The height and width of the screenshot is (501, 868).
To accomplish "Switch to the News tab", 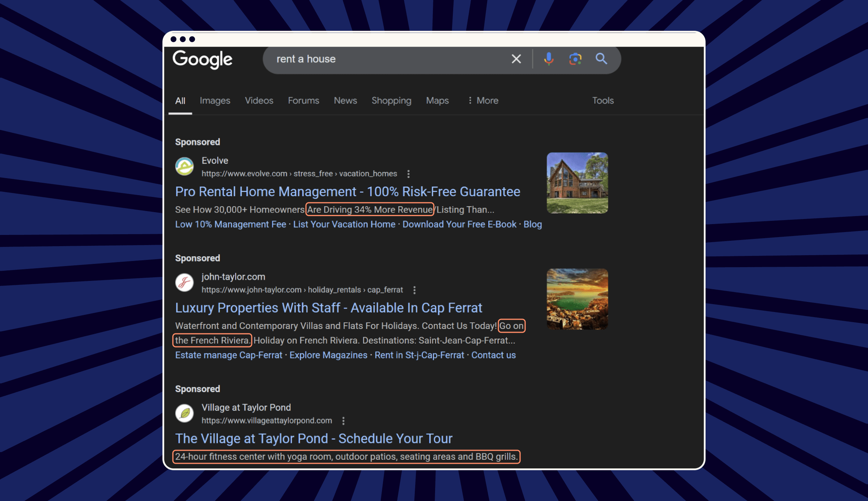I will pyautogui.click(x=345, y=101).
